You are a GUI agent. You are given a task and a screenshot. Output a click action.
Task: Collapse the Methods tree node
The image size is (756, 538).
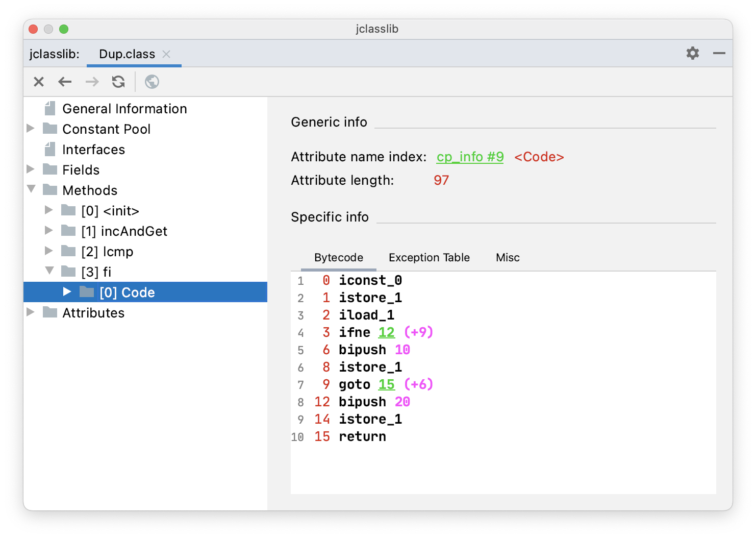pos(31,189)
